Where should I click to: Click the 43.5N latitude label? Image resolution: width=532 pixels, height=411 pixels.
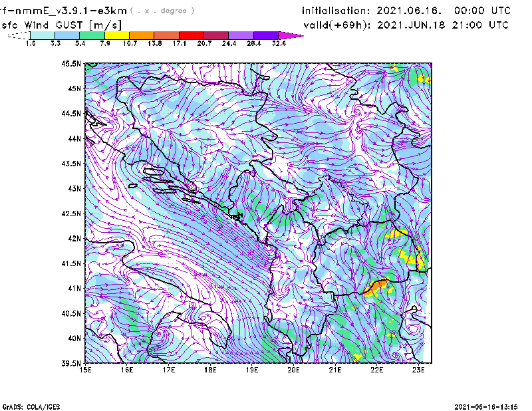pos(72,164)
